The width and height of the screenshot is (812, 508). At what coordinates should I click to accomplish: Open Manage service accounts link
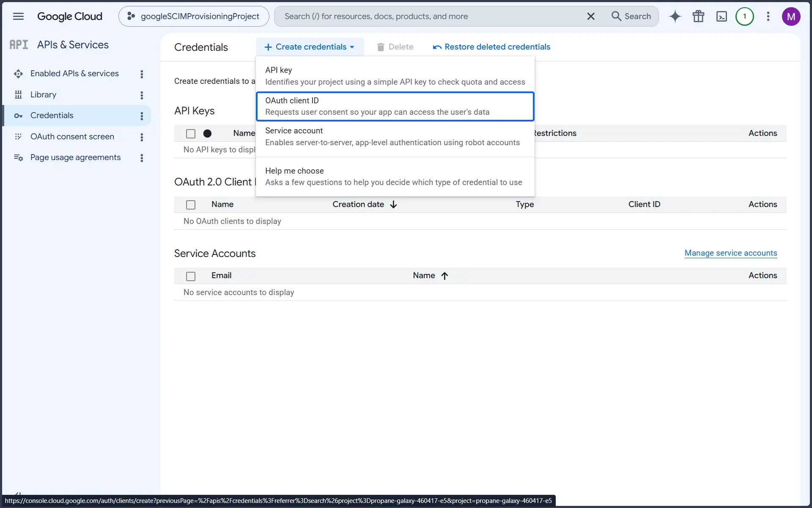pos(731,253)
